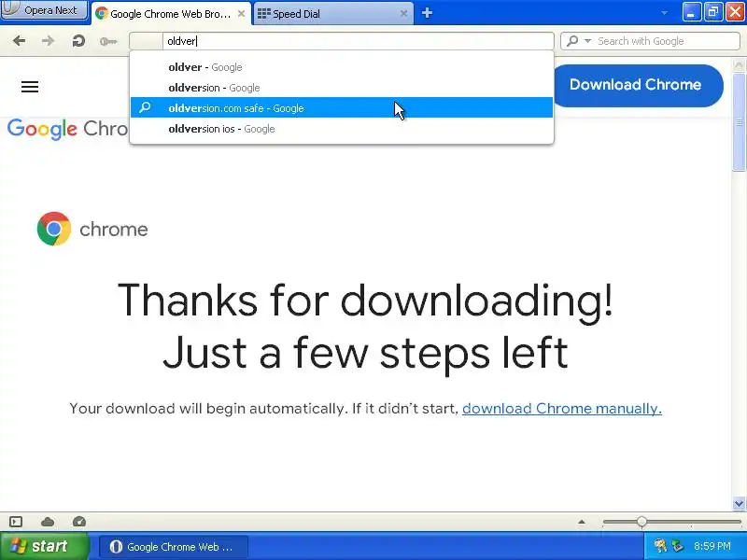747x560 pixels.
Task: Click the Search with Google field
Action: [x=650, y=41]
